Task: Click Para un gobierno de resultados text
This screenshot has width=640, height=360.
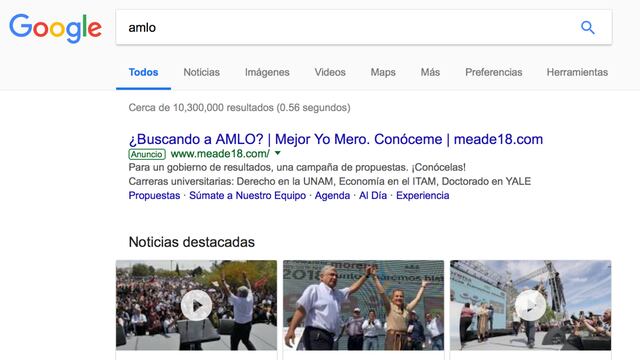Action: click(x=297, y=167)
